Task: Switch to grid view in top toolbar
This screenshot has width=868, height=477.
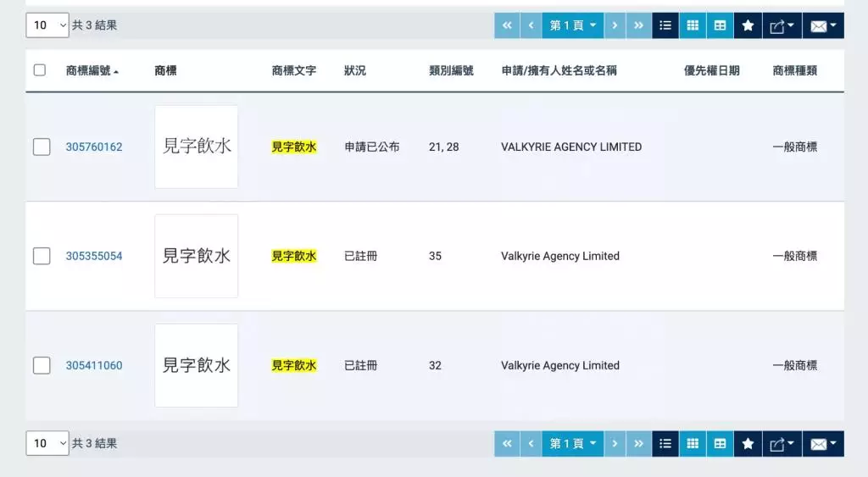Action: (x=693, y=25)
